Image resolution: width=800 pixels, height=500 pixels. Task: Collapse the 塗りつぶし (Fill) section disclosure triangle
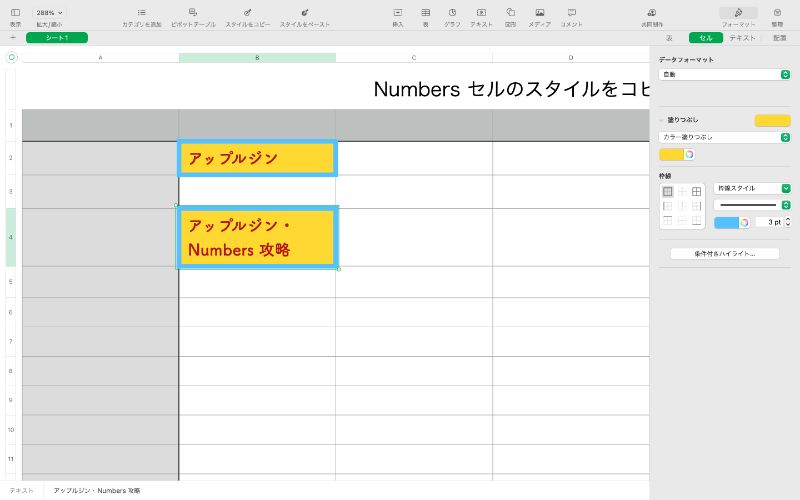(661, 120)
